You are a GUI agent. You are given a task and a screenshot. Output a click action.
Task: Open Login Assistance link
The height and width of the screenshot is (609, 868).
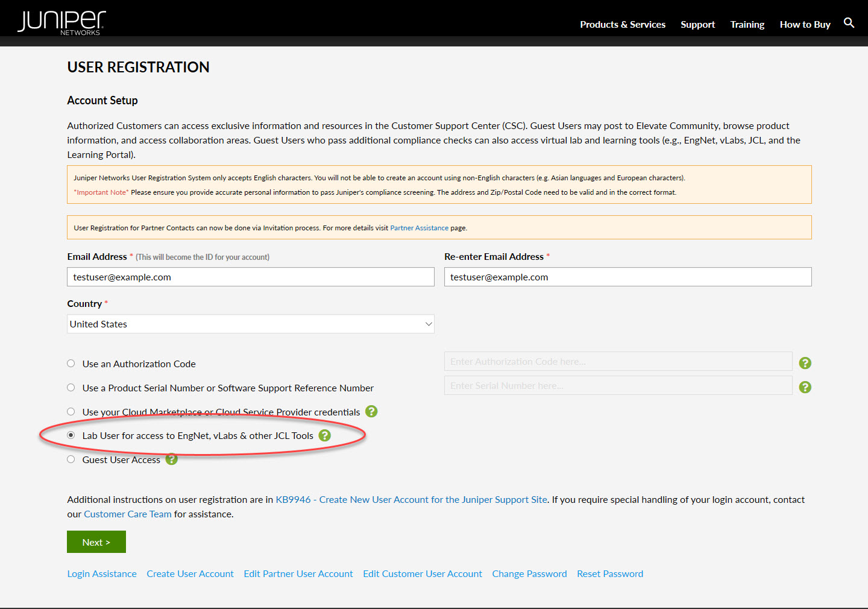tap(102, 574)
